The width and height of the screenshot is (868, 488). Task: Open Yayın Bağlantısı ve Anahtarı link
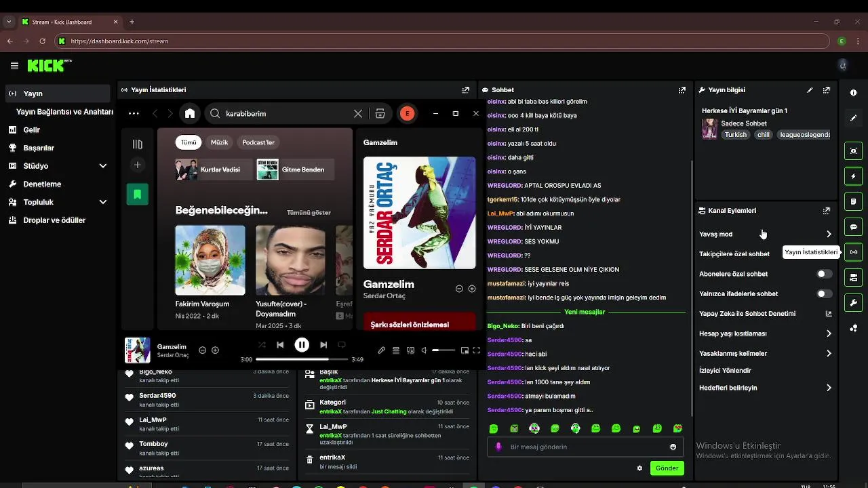(64, 112)
